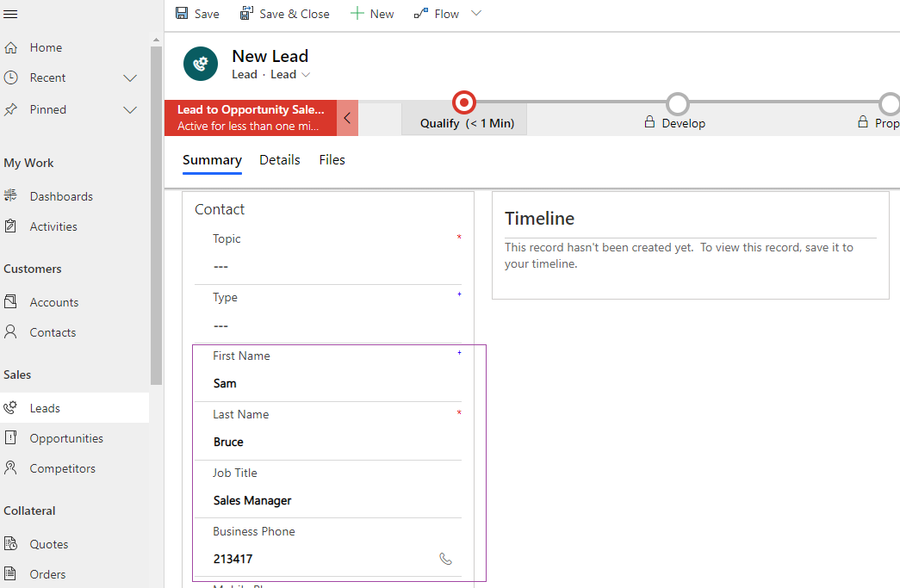
Task: Click the Develop stage label
Action: (683, 123)
